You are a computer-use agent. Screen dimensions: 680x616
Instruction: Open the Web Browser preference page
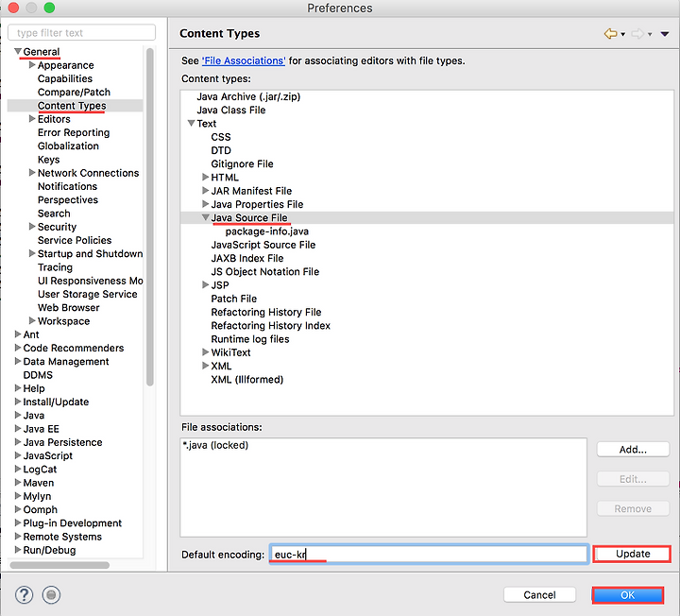(x=69, y=308)
